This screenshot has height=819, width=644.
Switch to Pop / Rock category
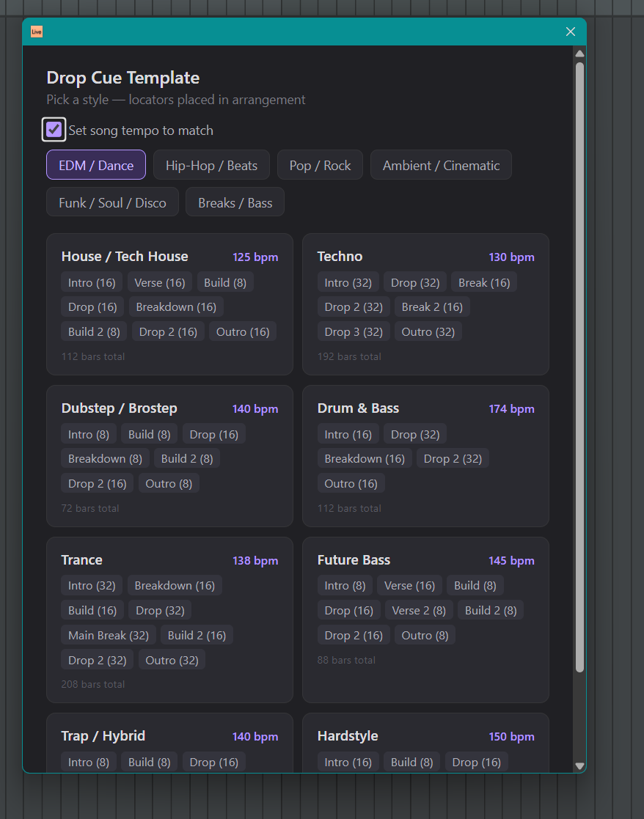point(321,165)
